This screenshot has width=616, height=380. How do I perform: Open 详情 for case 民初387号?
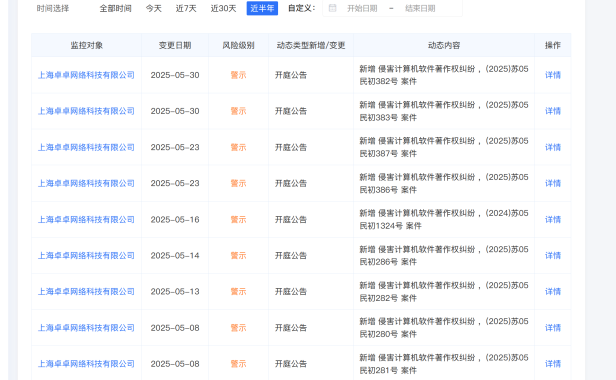(x=553, y=147)
